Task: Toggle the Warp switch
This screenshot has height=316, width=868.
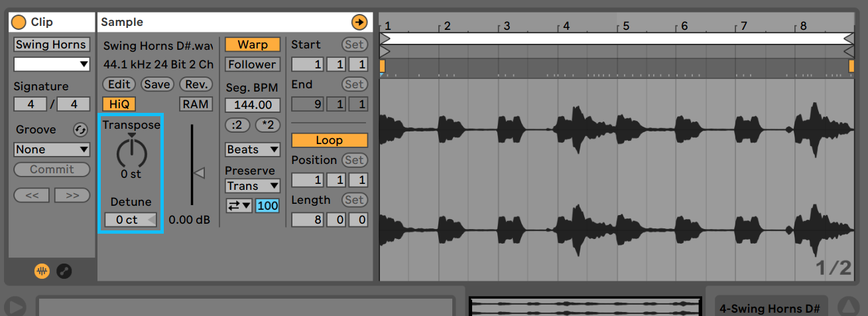Action: point(253,44)
